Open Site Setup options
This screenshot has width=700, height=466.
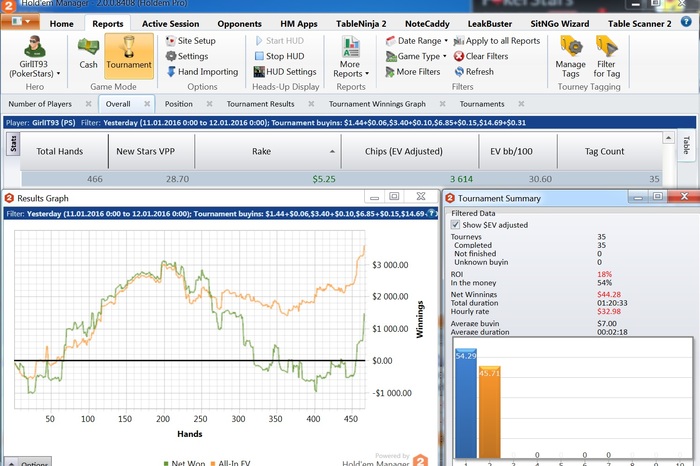pyautogui.click(x=191, y=41)
